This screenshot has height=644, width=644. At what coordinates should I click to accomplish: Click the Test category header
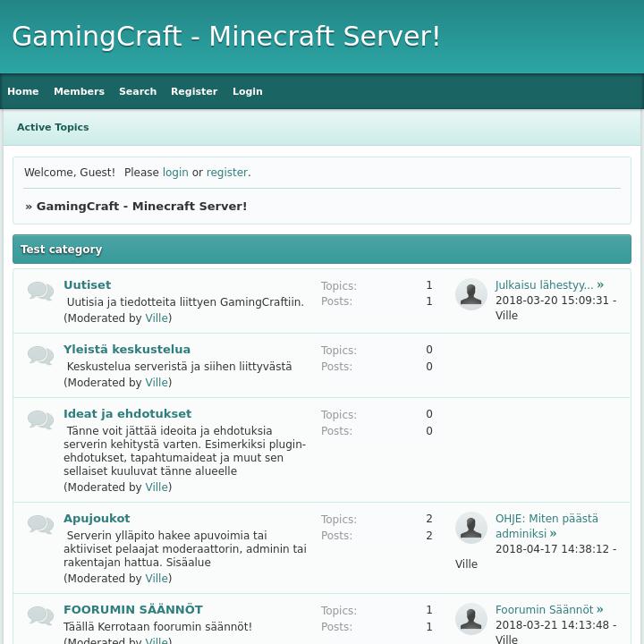point(62,250)
